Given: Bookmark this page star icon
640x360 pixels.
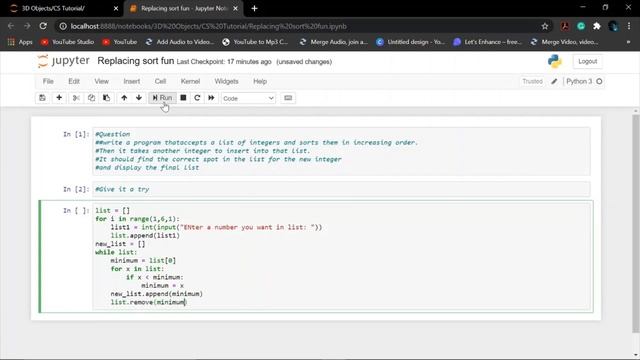Looking at the screenshot, I should 544,26.
